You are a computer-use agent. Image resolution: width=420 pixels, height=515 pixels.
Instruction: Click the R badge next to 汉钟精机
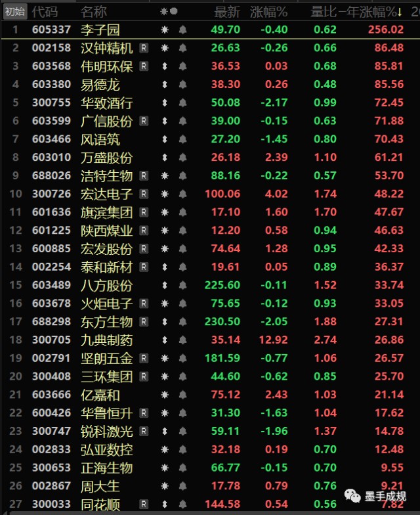144,48
